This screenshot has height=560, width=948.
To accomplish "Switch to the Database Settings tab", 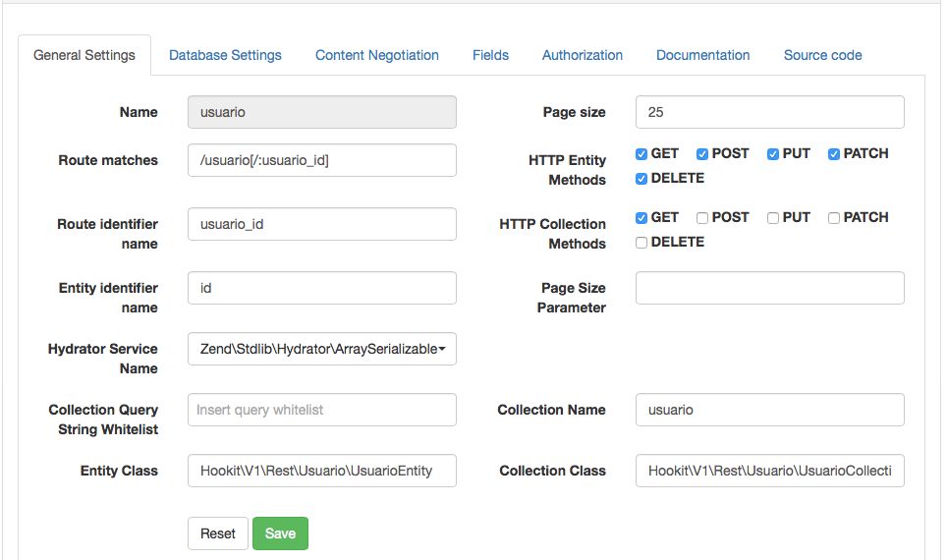I will pos(225,55).
